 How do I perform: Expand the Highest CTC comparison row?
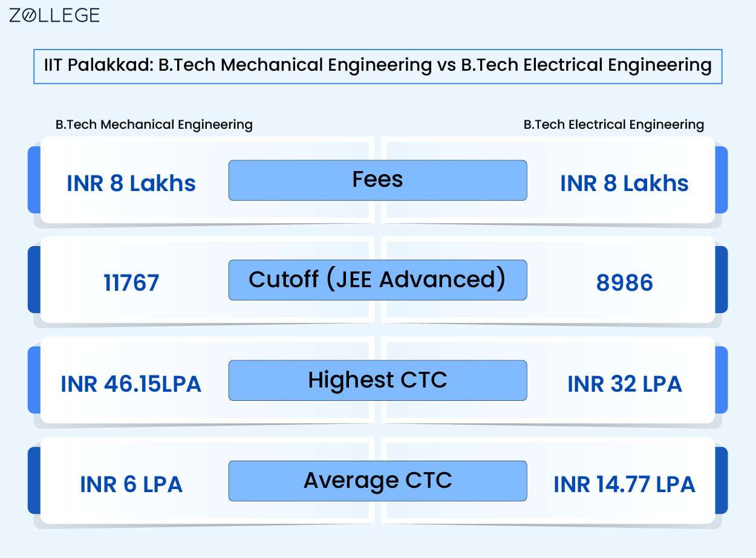(377, 380)
